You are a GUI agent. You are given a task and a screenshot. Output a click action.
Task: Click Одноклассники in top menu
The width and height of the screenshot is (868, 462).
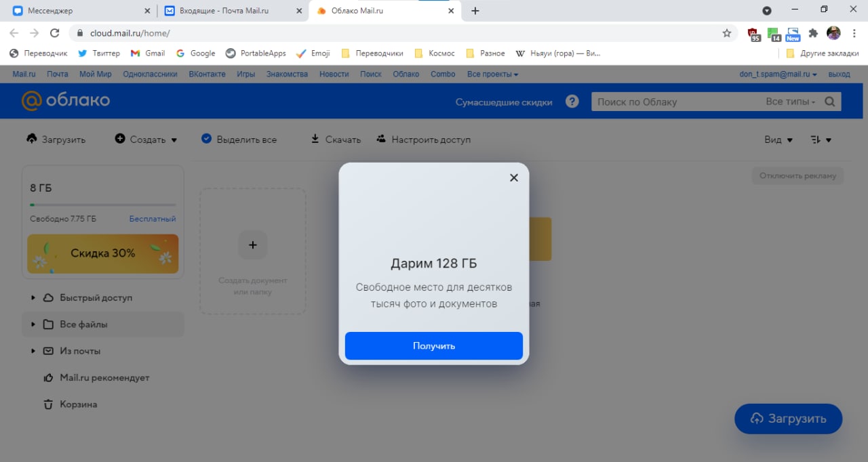coord(150,74)
